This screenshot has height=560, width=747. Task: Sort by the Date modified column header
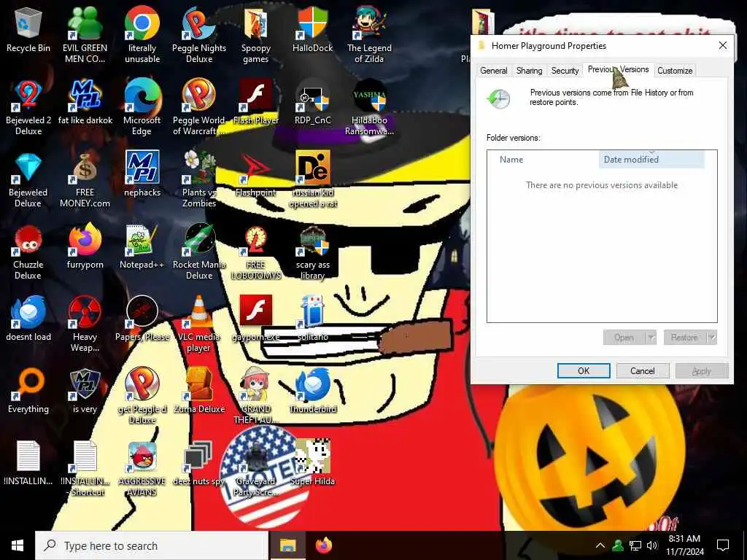point(651,160)
